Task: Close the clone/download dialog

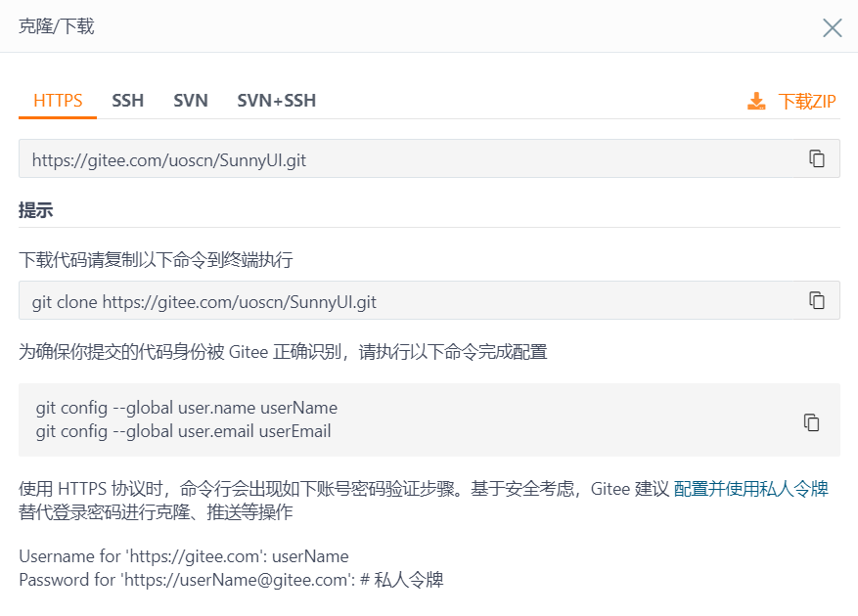Action: click(x=833, y=27)
